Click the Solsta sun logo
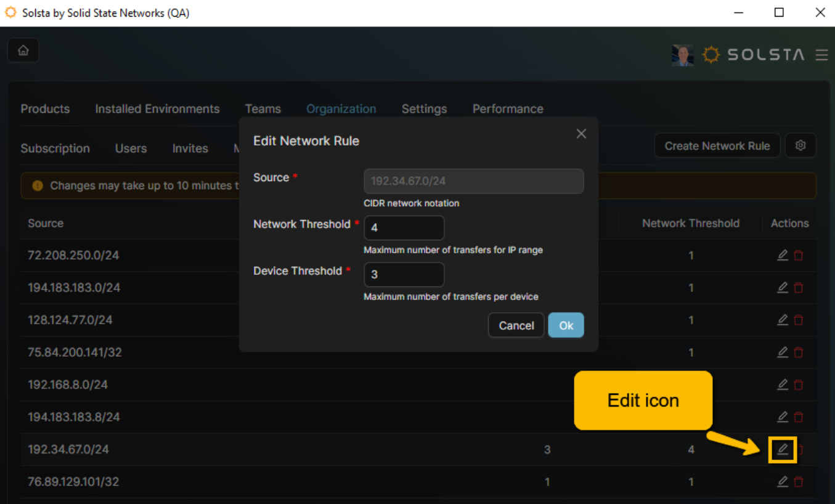Viewport: 835px width, 504px height. [x=711, y=55]
